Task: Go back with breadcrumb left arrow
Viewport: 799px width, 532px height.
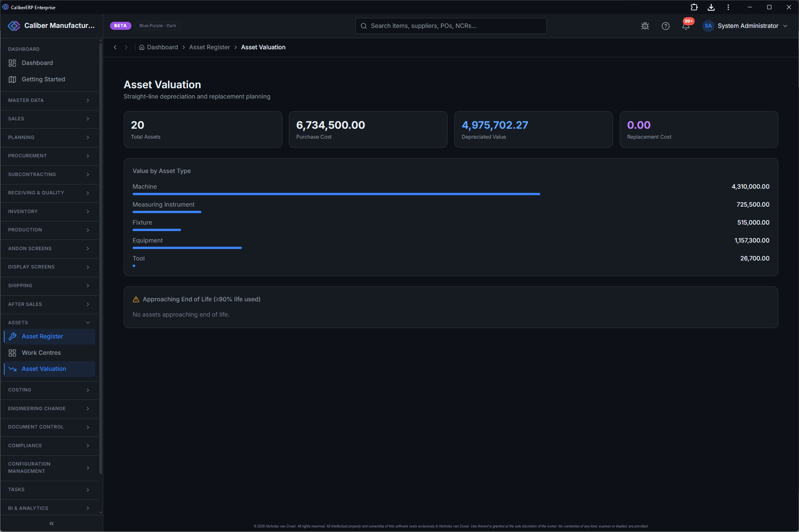Action: (115, 47)
